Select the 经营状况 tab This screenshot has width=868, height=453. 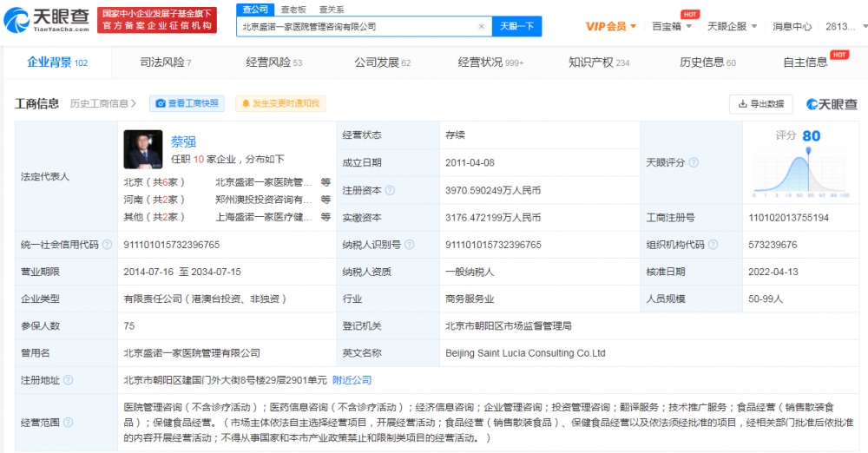pyautogui.click(x=490, y=62)
